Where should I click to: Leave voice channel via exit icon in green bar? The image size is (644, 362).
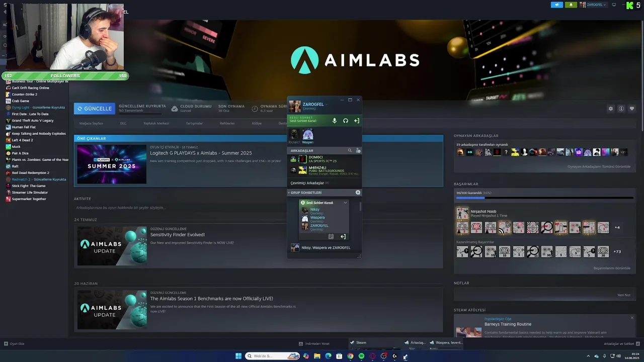[x=356, y=121]
